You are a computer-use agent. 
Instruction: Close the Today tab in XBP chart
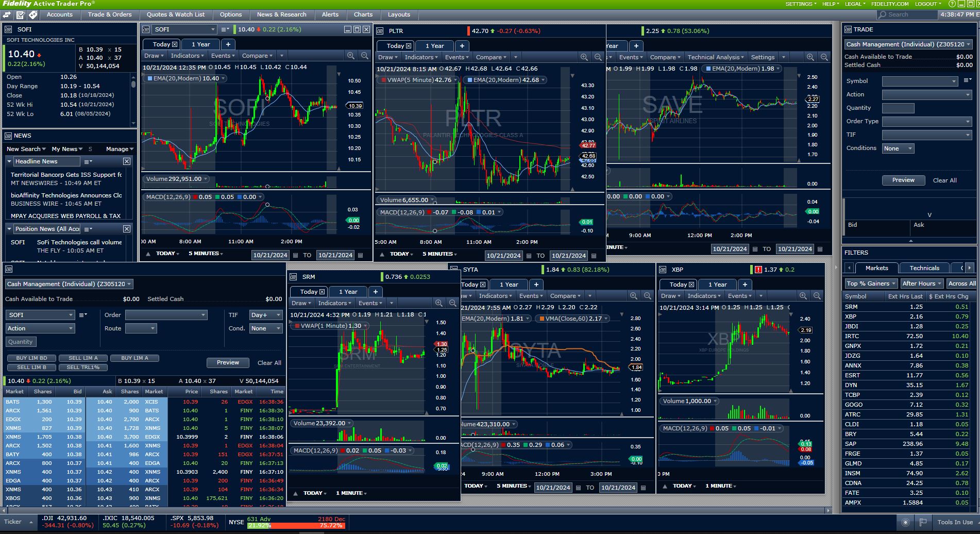tap(691, 285)
